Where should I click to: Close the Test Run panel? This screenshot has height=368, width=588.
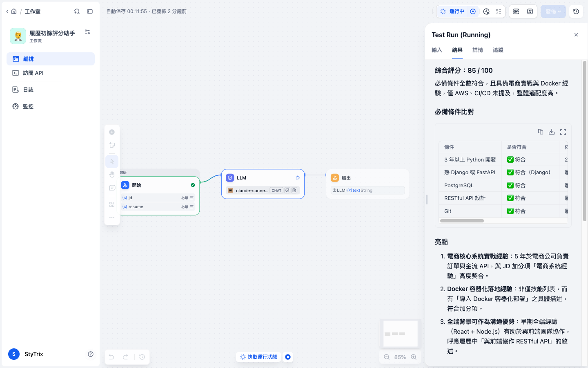click(x=576, y=35)
